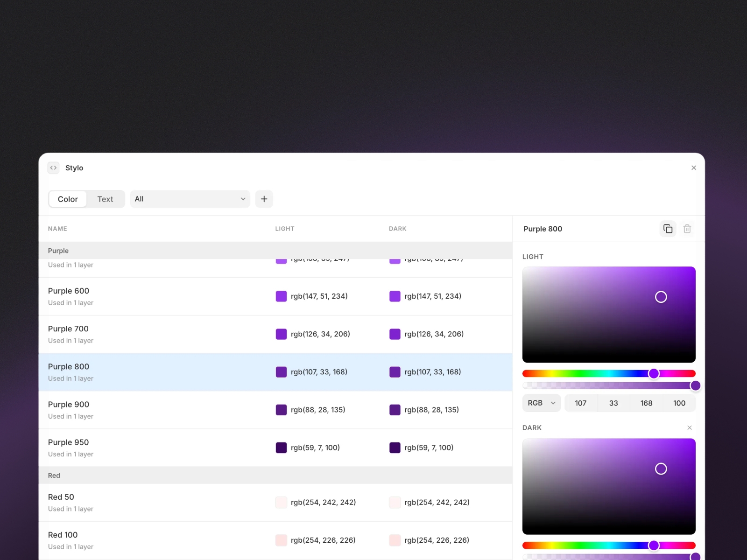Delete Purple 800 using the trash icon
This screenshot has width=747, height=560.
coord(687,229)
